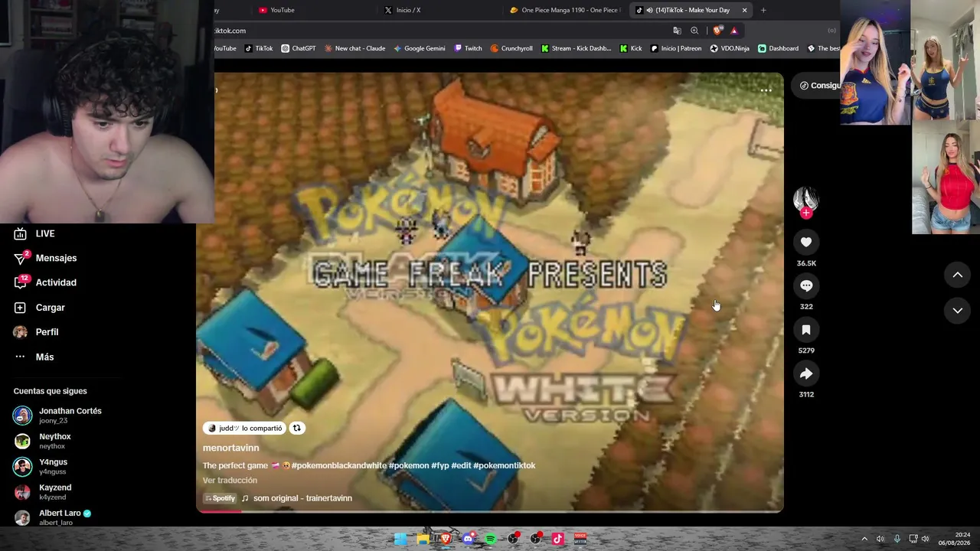Open the Crunchyroll bookmark
Screen dimensions: 980x551
511,48
